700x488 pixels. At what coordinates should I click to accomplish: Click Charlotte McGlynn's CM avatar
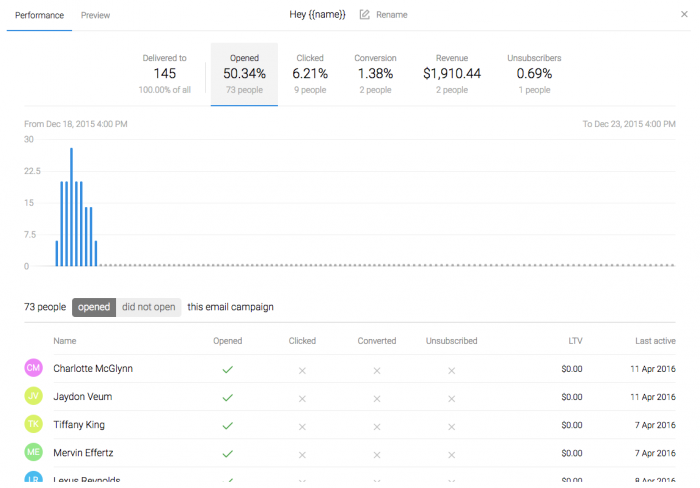[33, 369]
